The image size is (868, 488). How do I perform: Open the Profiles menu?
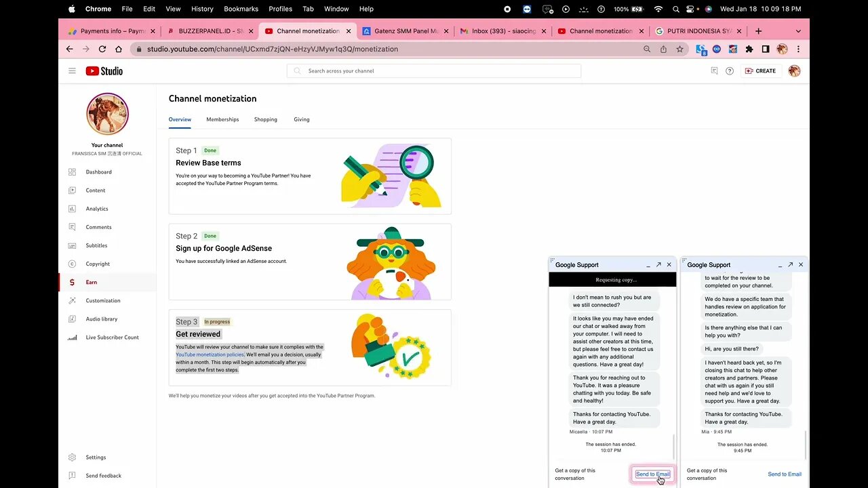281,9
